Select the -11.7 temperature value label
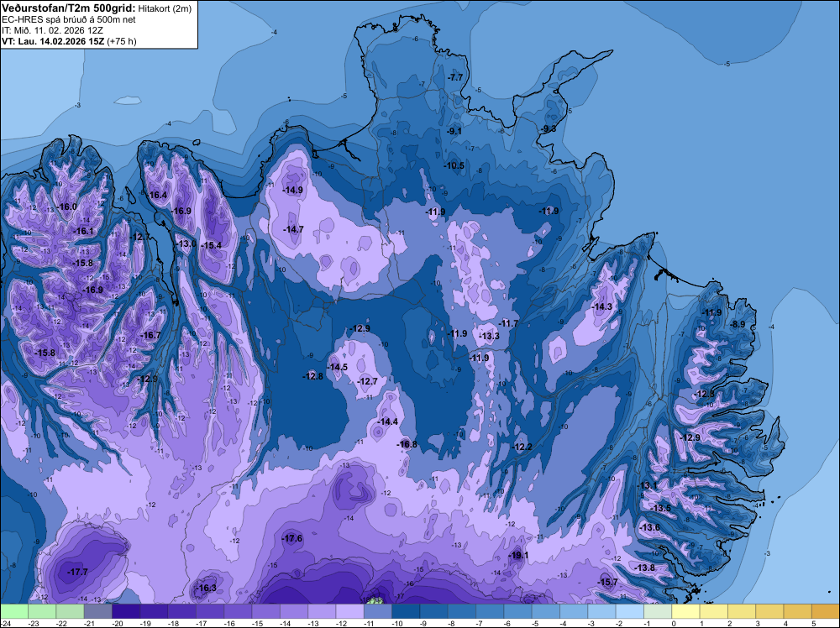 [508, 323]
